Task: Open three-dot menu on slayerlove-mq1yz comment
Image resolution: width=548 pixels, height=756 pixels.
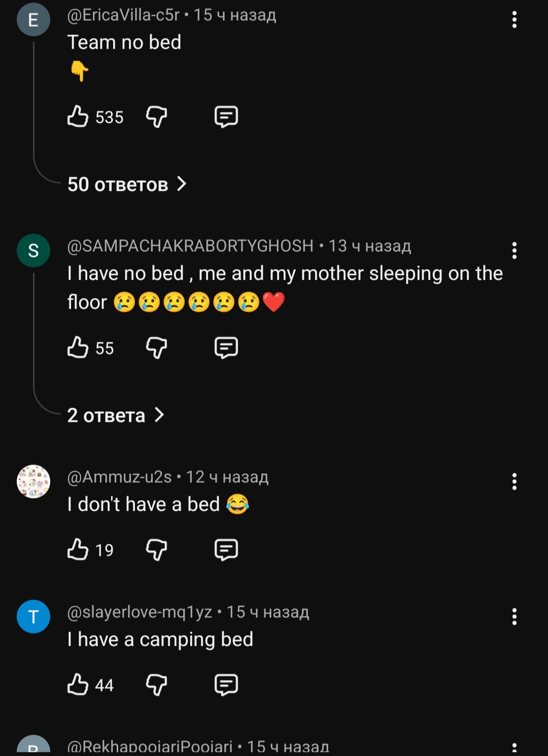Action: point(514,616)
